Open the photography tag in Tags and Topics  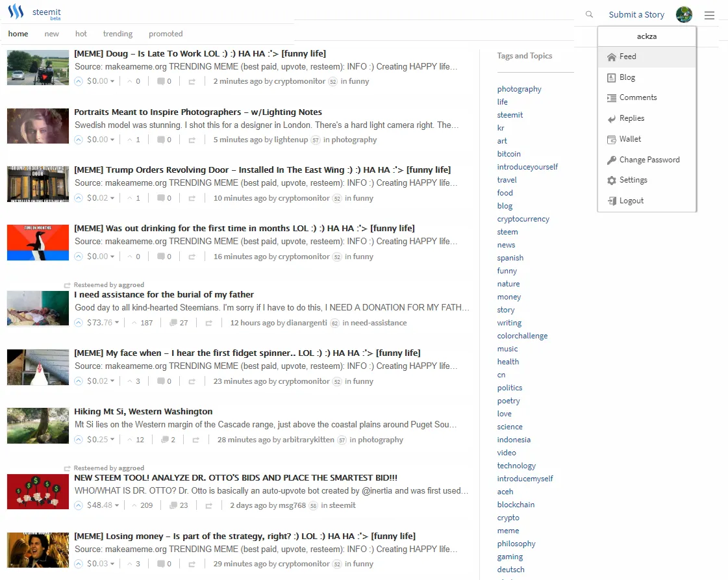[519, 89]
